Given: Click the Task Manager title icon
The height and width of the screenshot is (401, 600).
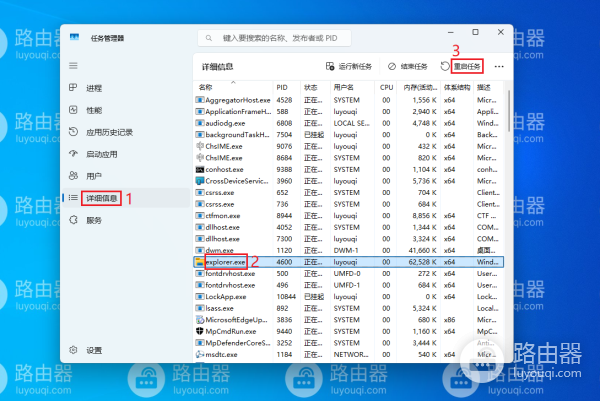Looking at the screenshot, I should click(x=74, y=37).
